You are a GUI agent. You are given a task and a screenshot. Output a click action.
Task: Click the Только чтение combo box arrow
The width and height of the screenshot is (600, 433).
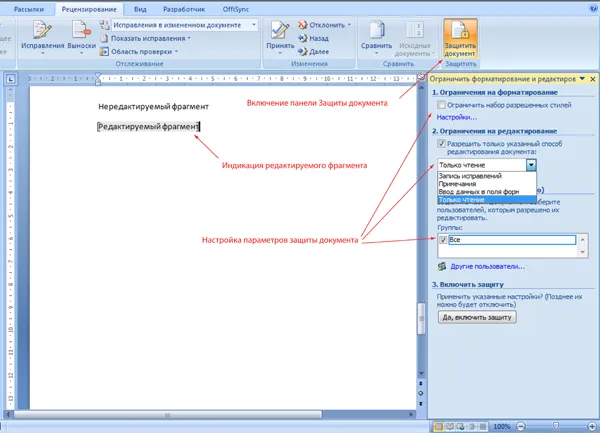point(531,165)
